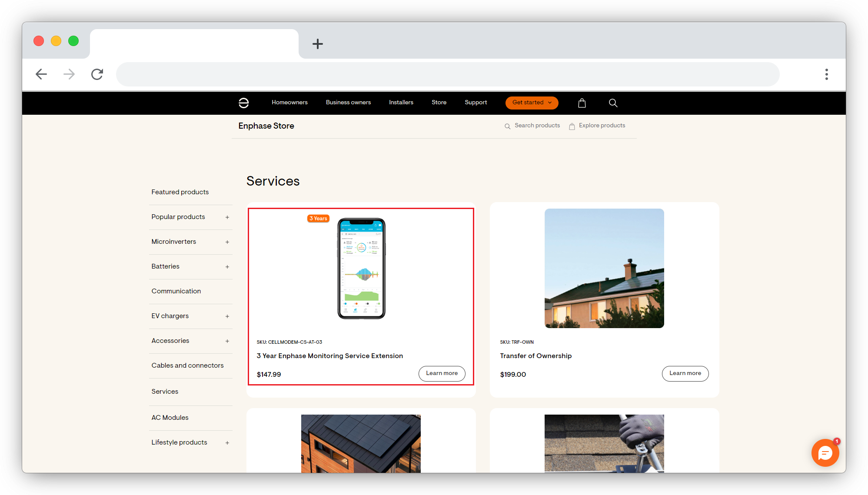
Task: Open 3 Year Enphase Monitoring Service Extension title
Action: (x=329, y=356)
